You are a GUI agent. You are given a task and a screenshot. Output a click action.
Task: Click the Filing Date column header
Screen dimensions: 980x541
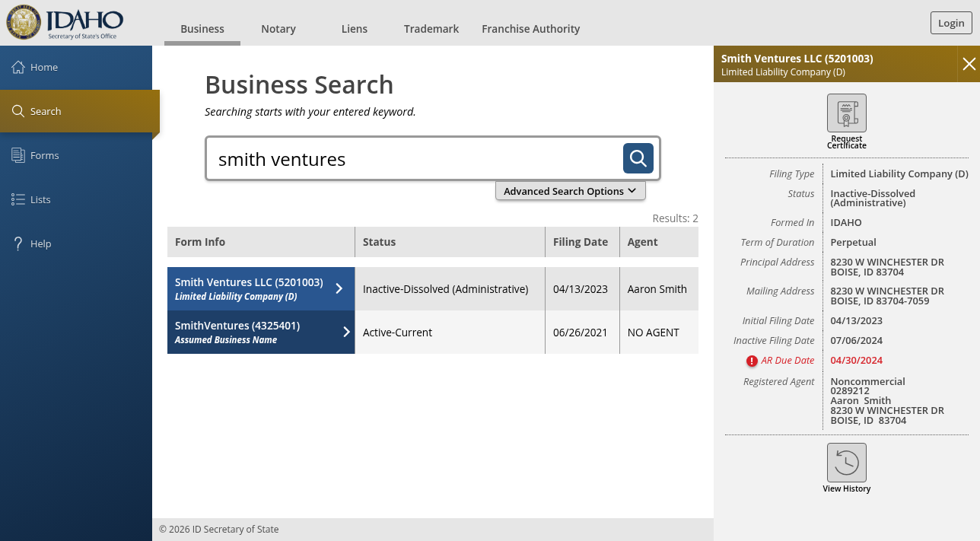click(582, 242)
